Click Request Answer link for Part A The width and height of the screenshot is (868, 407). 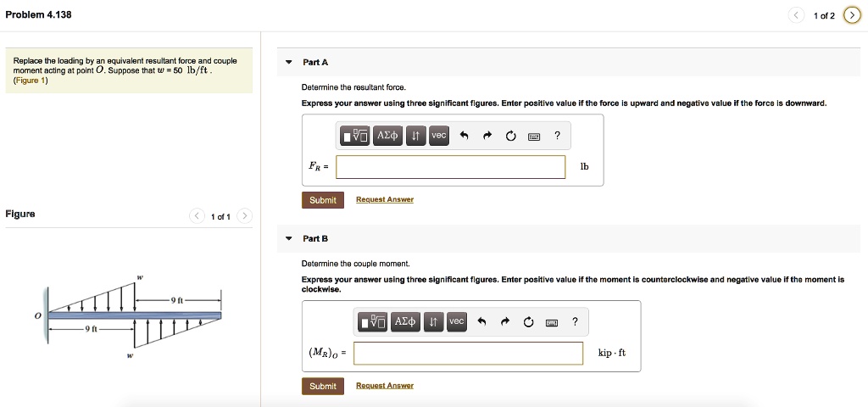(384, 200)
